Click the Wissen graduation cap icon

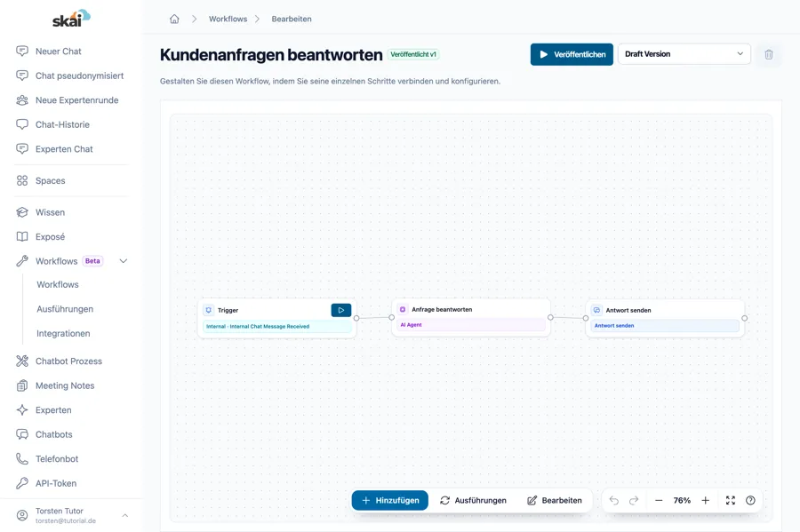click(22, 212)
